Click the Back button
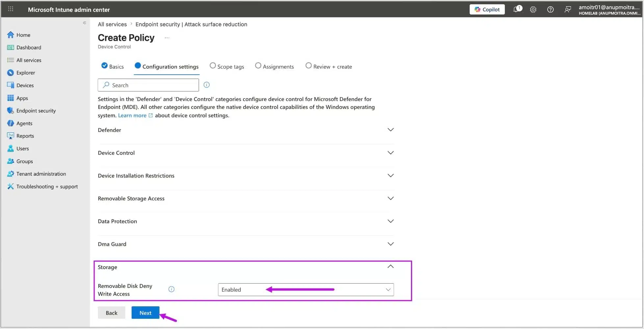 111,313
